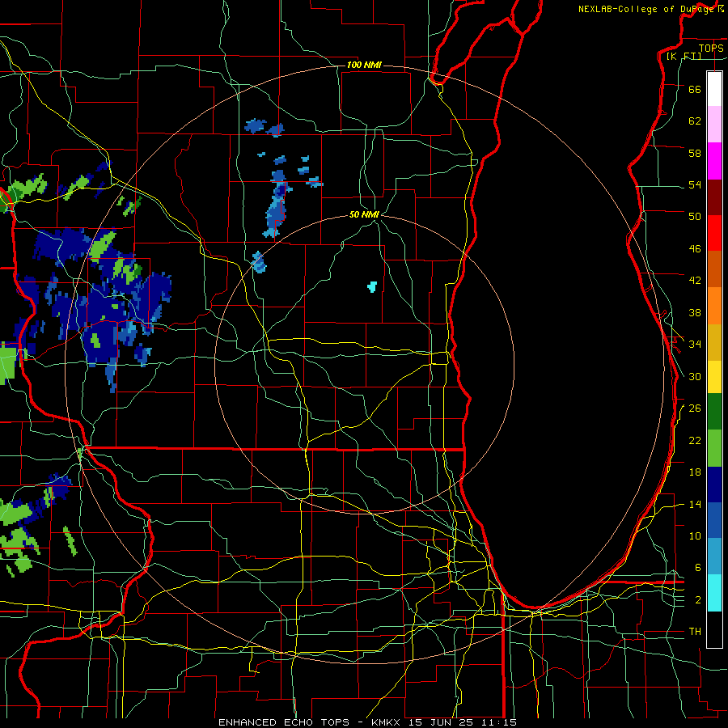728x728 pixels.
Task: Select the cyan legend swatch
Action: (714, 593)
